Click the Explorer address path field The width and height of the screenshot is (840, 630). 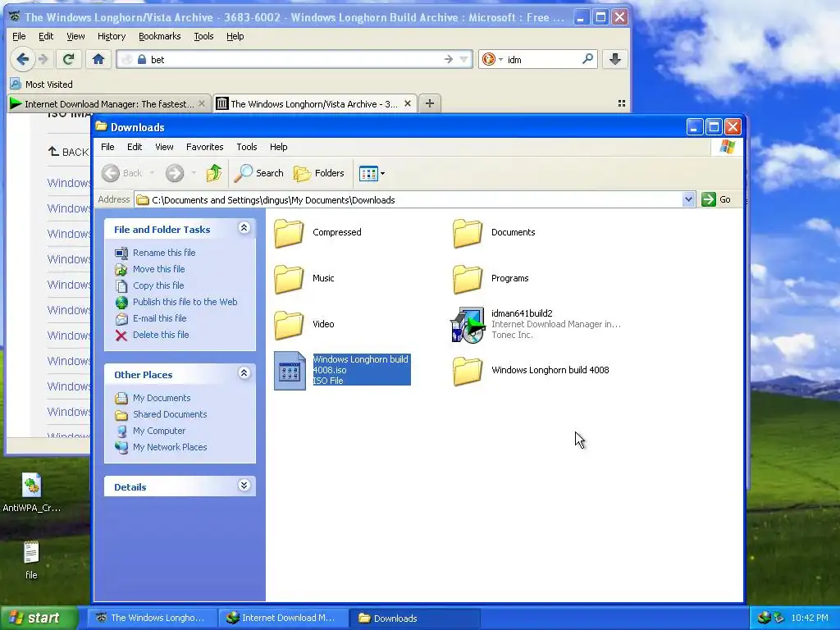pos(409,200)
